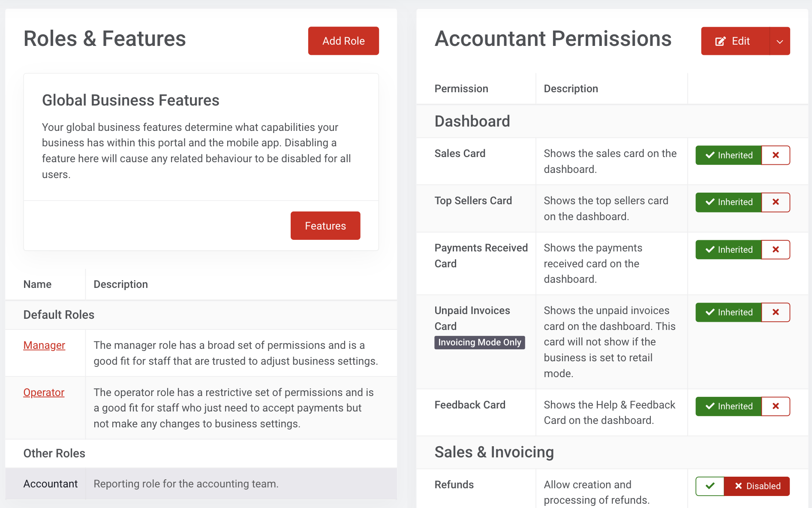
Task: Set Sales Card to Inherited
Action: [728, 155]
